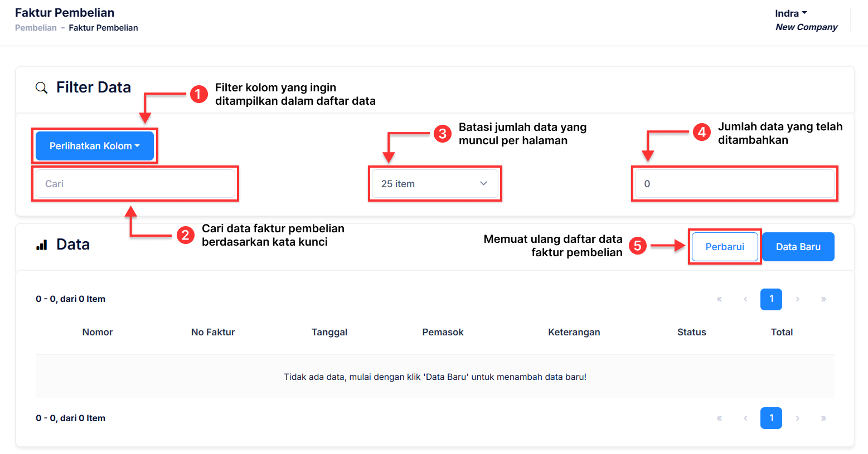Click the bar chart icon beside Data
This screenshot has width=868, height=454.
tap(42, 245)
